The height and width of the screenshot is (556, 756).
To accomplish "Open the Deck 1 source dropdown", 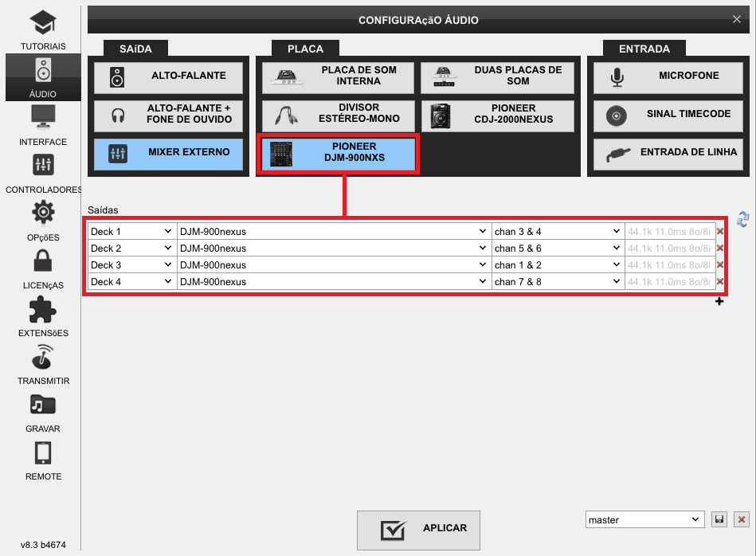I will click(x=132, y=232).
